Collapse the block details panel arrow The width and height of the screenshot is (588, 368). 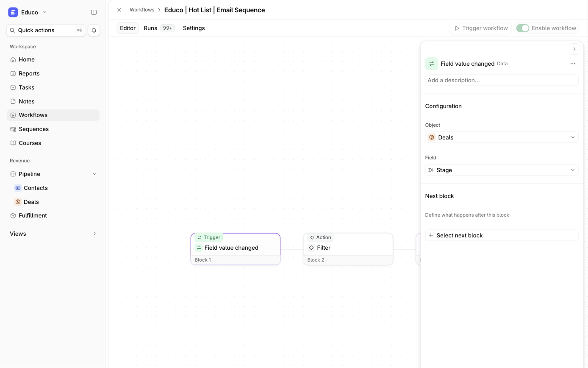574,49
